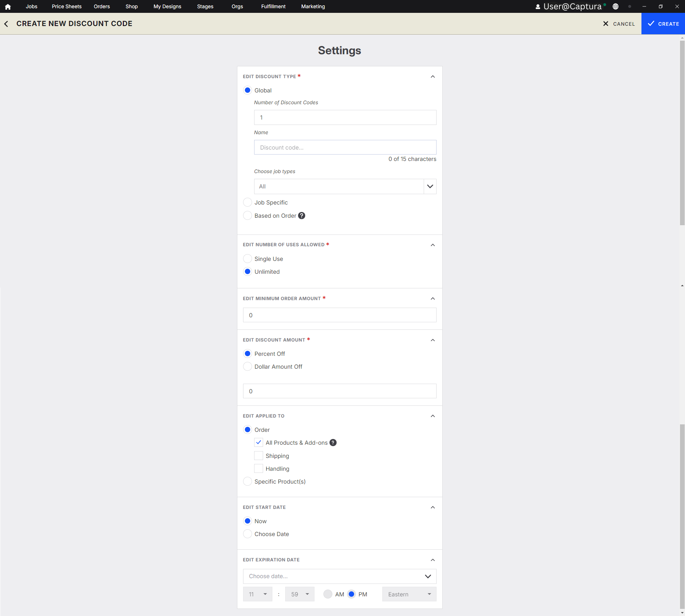Click the Based on Order help icon
685x616 pixels.
tap(302, 216)
